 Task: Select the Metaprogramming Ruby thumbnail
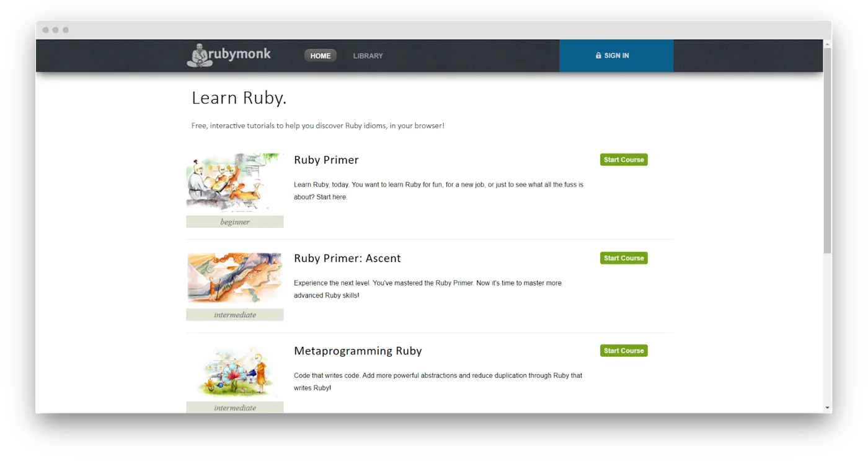[235, 372]
